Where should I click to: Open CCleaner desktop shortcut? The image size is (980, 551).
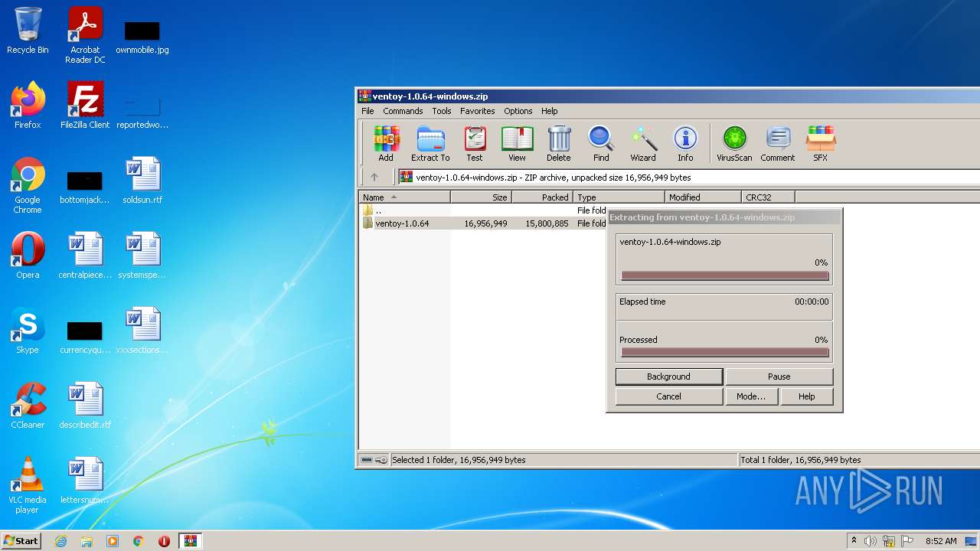28,406
